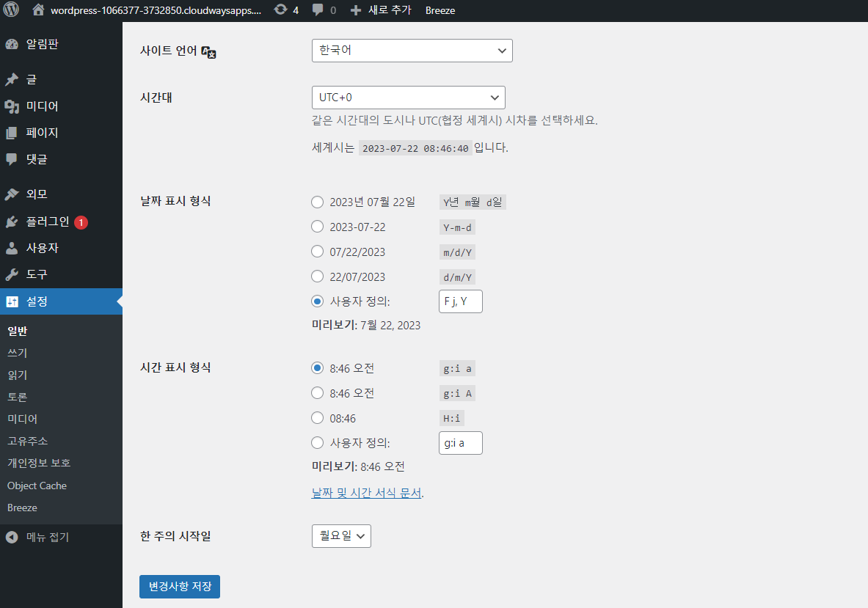Click the 사용자 user icon
This screenshot has width=868, height=608.
(x=12, y=248)
